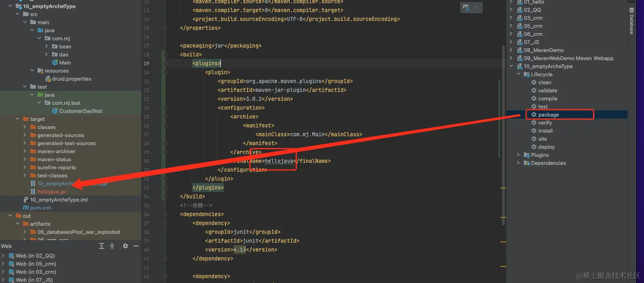This screenshot has height=283, width=644.
Task: Expand 05_databasesPool_war_exploded artifact folder
Action: click(25, 232)
